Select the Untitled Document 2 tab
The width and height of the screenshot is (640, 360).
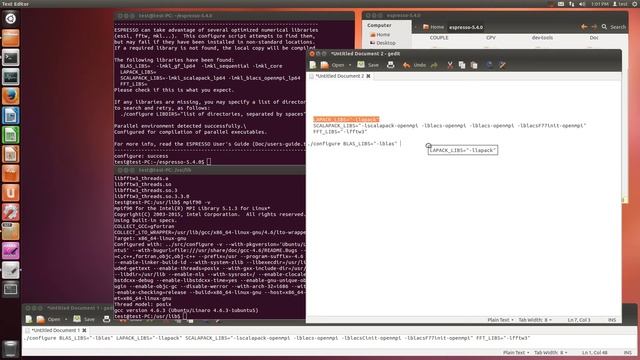tap(340, 76)
